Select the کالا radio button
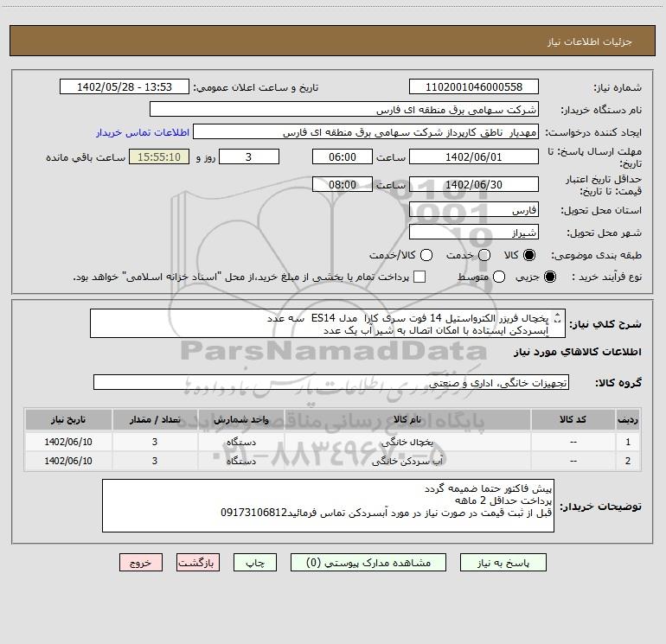 (529, 255)
